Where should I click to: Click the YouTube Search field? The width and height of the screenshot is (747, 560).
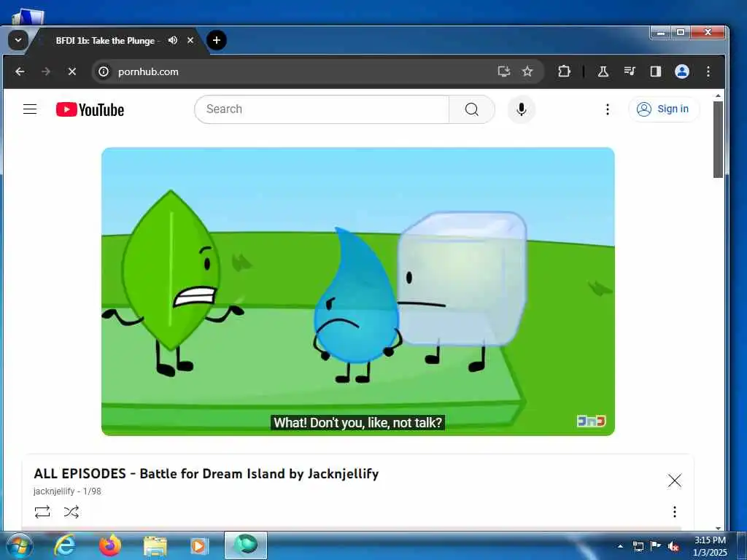322,109
